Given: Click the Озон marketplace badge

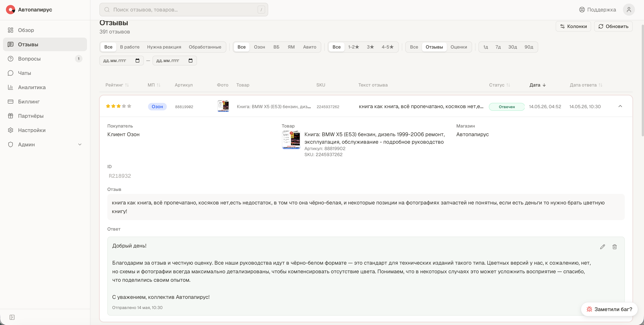Looking at the screenshot, I should 157,107.
